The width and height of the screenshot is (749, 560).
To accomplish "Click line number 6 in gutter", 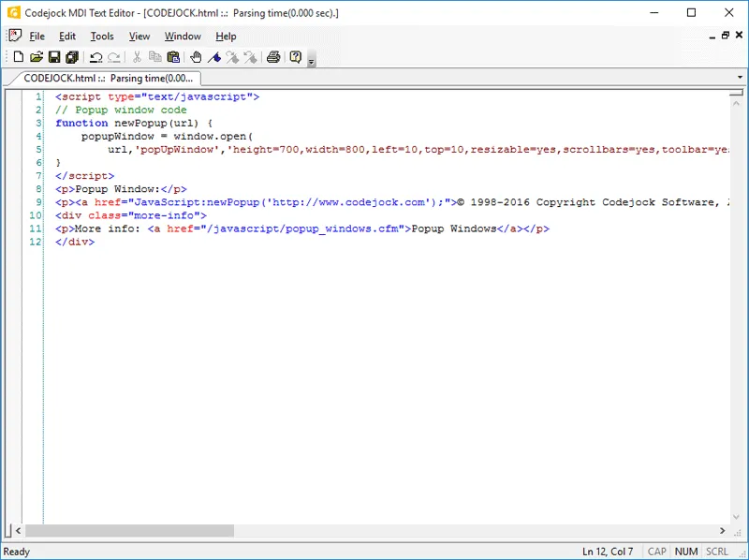I will 38,162.
